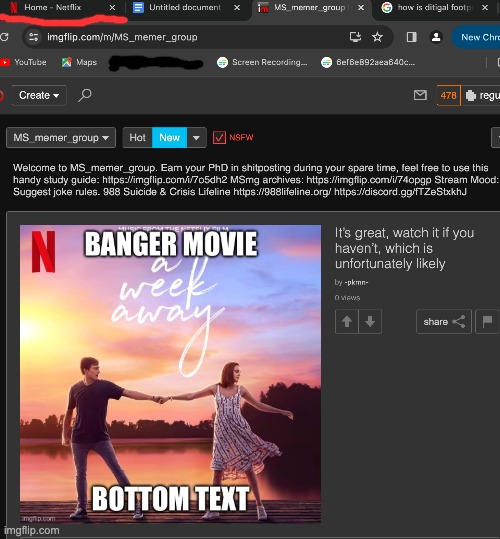Downvote the meme with the down arrow
Image resolution: width=500 pixels, height=539 pixels.
coord(370,321)
